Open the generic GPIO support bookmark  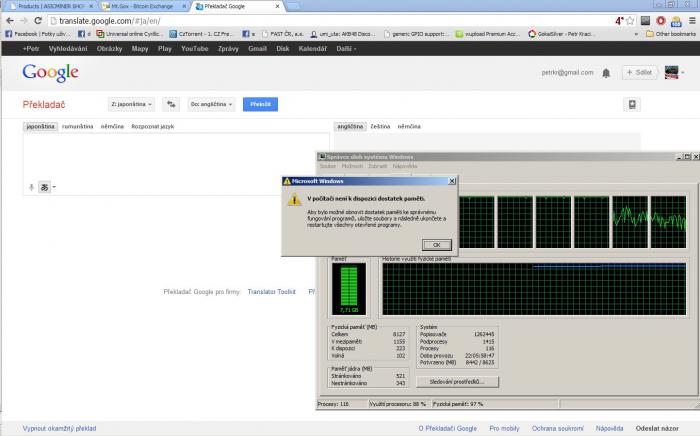pos(416,33)
